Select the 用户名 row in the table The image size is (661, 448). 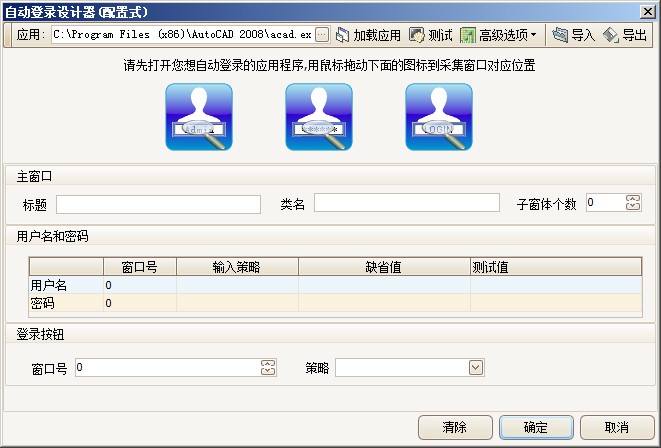[x=66, y=285]
